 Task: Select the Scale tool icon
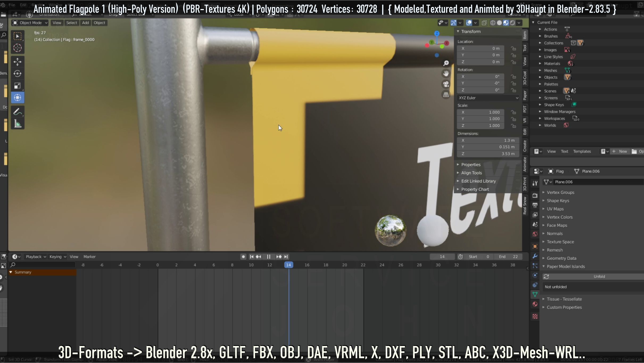tap(18, 85)
